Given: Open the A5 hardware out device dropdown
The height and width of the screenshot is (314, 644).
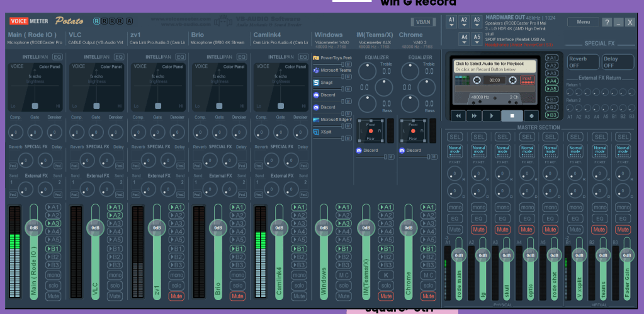Looking at the screenshot, I should pyautogui.click(x=477, y=38).
